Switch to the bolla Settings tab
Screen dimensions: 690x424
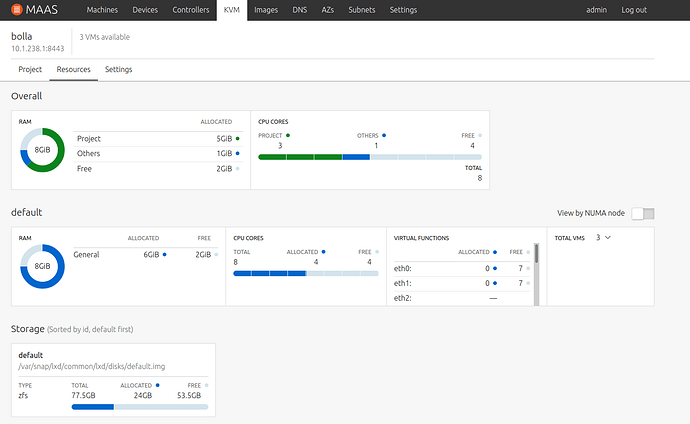(x=118, y=69)
